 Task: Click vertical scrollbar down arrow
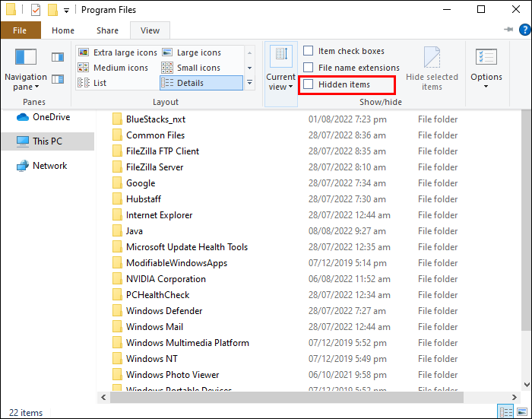[x=527, y=384]
